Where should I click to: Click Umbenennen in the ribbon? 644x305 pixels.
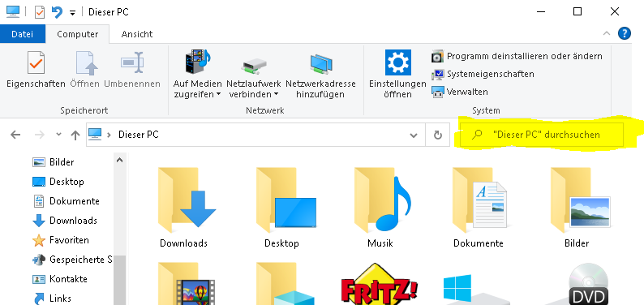tap(132, 69)
